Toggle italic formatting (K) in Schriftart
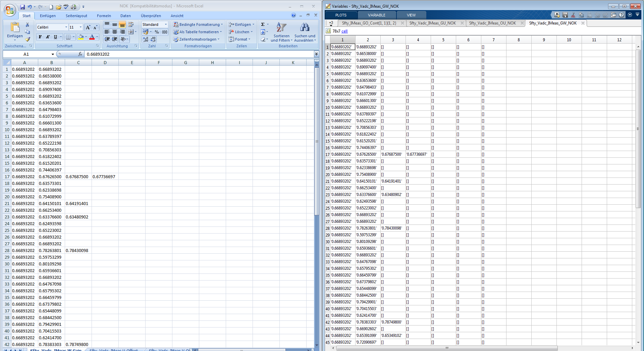644x351 pixels. pos(48,37)
